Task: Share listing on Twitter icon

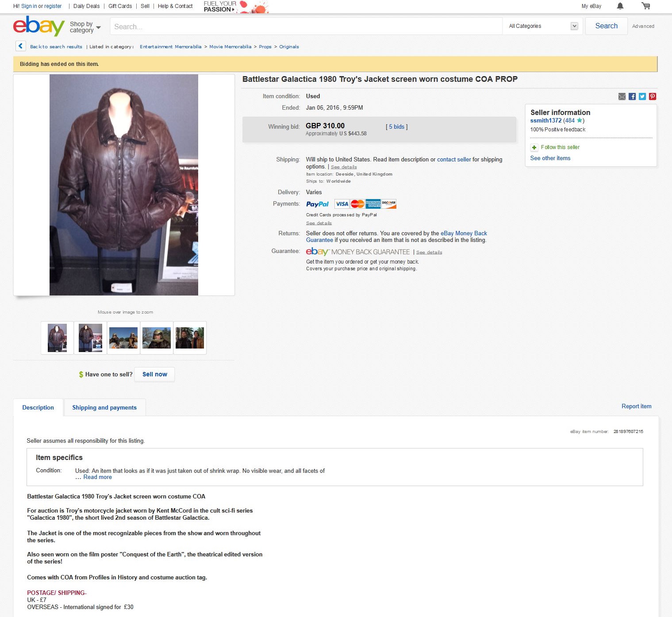Action: [x=642, y=96]
